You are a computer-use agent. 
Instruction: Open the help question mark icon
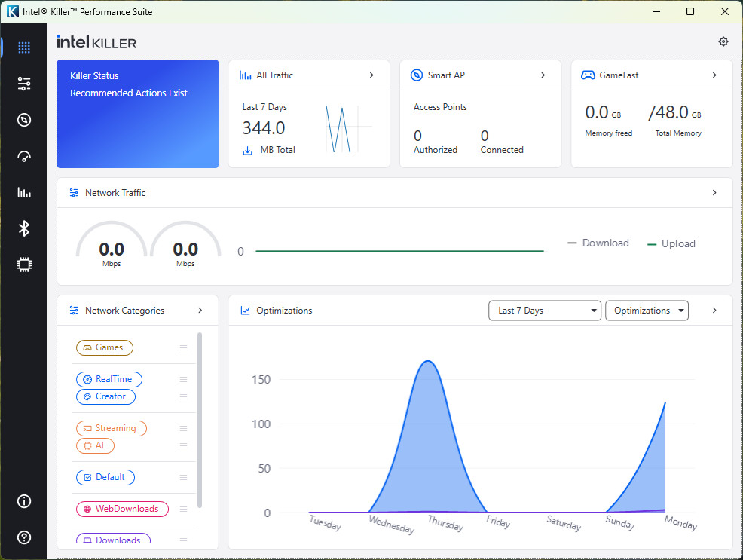click(x=24, y=537)
